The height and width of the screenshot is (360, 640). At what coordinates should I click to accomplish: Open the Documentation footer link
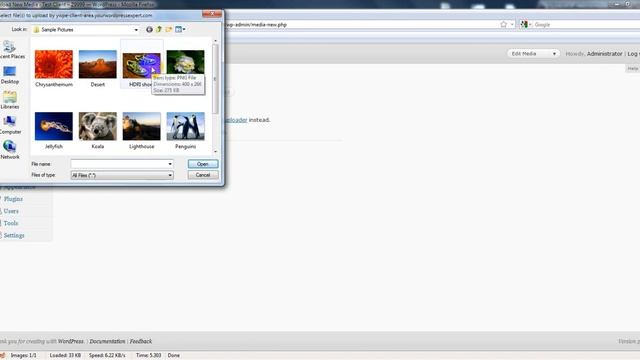tap(107, 341)
